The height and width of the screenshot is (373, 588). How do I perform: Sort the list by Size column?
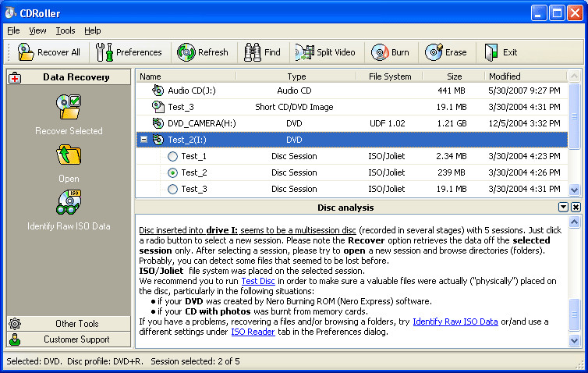point(454,76)
